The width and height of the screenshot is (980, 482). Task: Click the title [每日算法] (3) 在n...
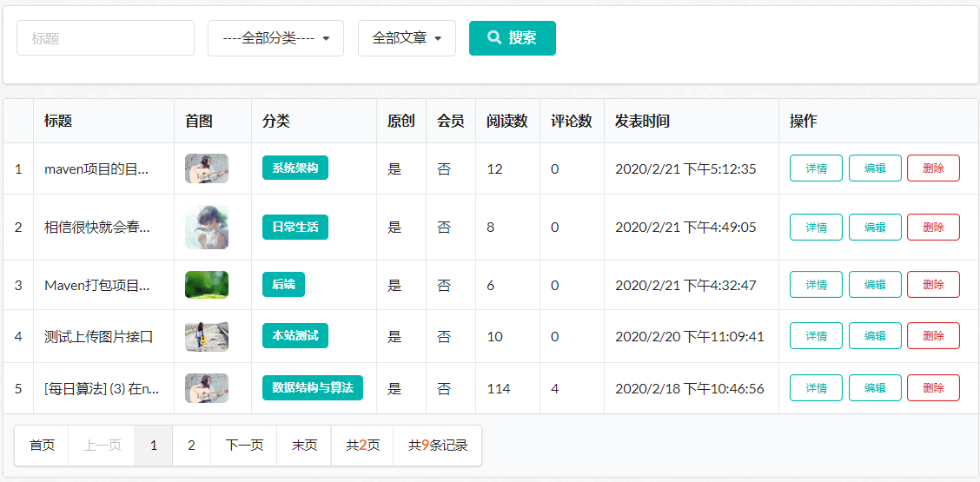pos(102,389)
